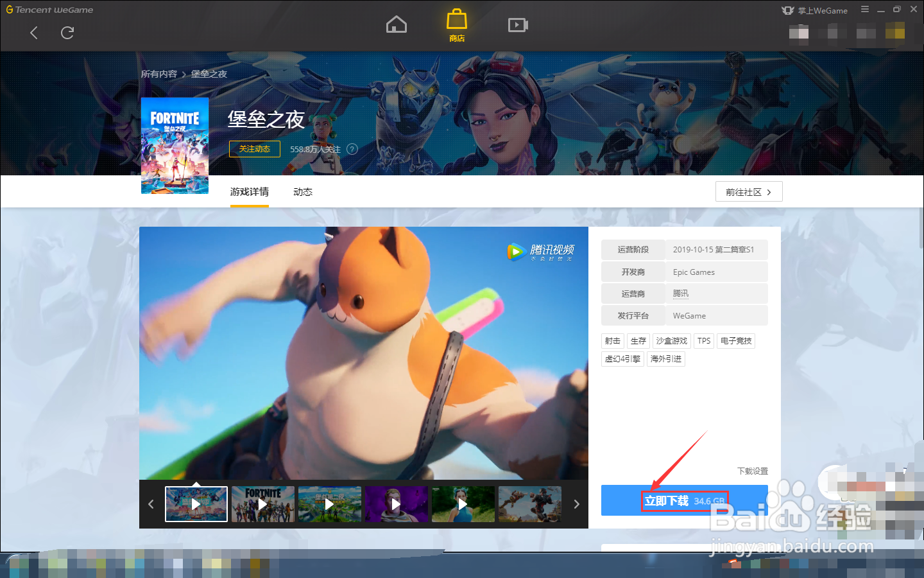Close the WeGame window
924x578 pixels.
[914, 10]
